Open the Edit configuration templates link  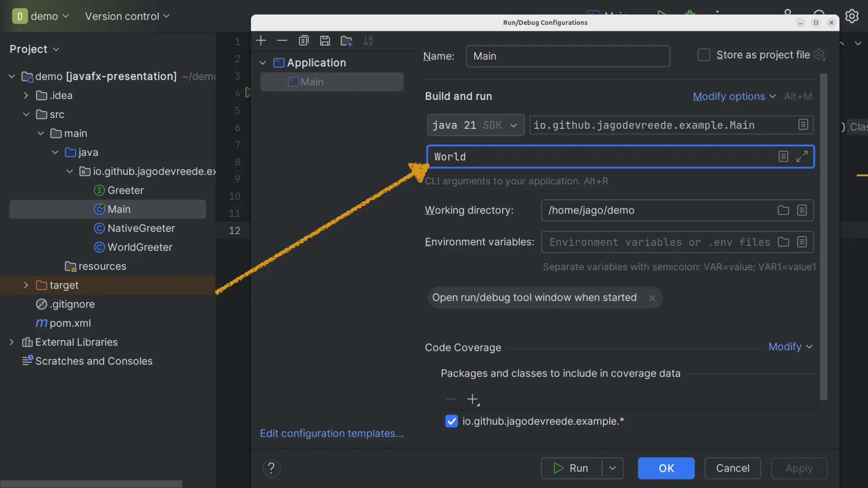pyautogui.click(x=331, y=433)
